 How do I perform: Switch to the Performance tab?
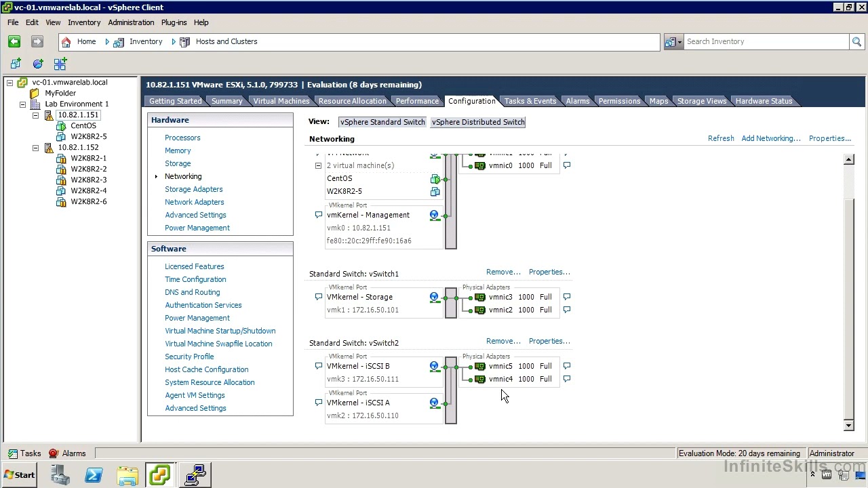417,101
